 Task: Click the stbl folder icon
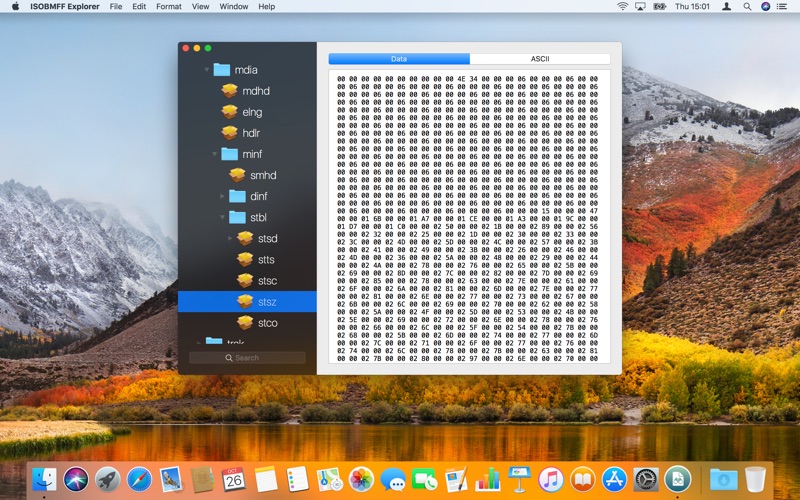237,217
